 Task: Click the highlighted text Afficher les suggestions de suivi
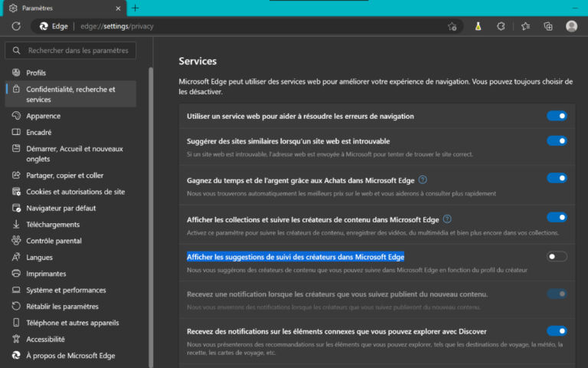pos(296,257)
